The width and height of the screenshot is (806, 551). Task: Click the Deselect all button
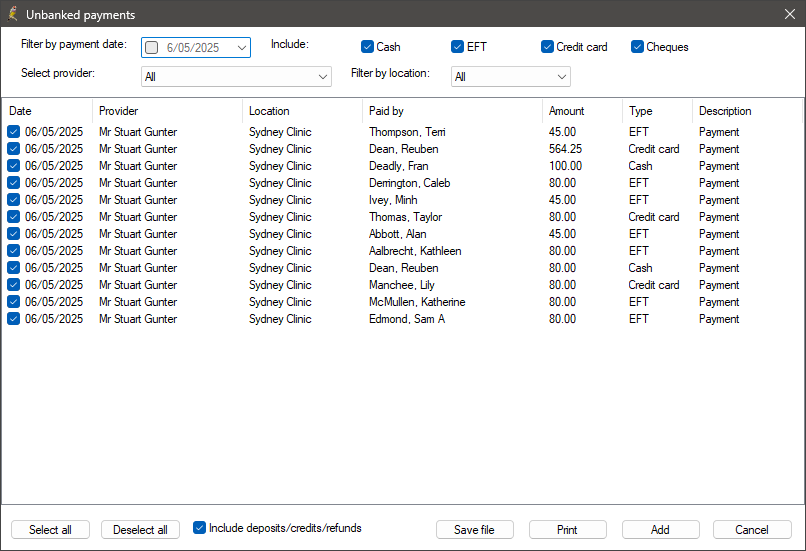click(x=140, y=530)
